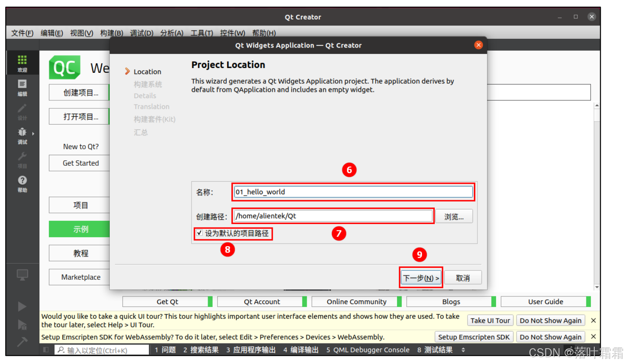Screen dimensions: 625x364
Task: Click the Create Project button
Action: click(80, 93)
